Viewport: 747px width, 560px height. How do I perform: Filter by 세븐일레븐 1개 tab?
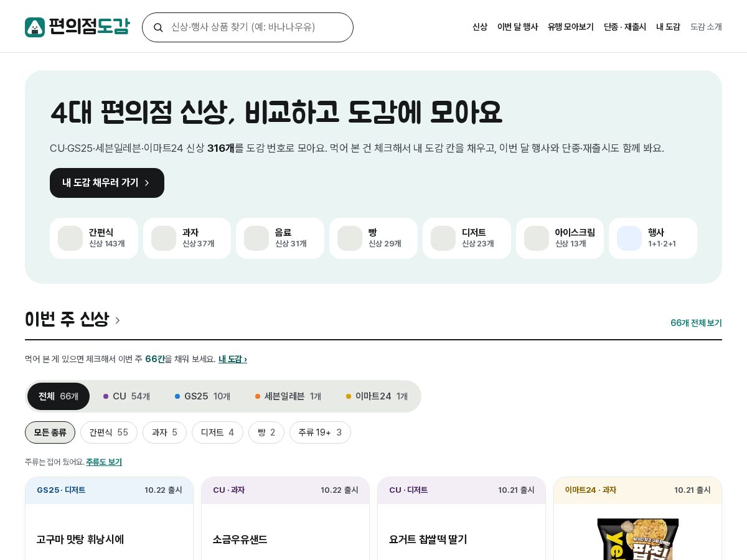click(288, 396)
